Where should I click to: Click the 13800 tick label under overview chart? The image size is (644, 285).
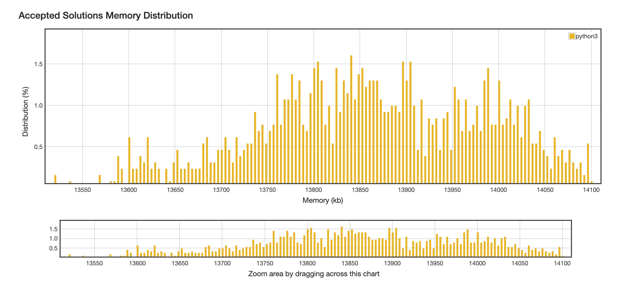[x=307, y=264]
